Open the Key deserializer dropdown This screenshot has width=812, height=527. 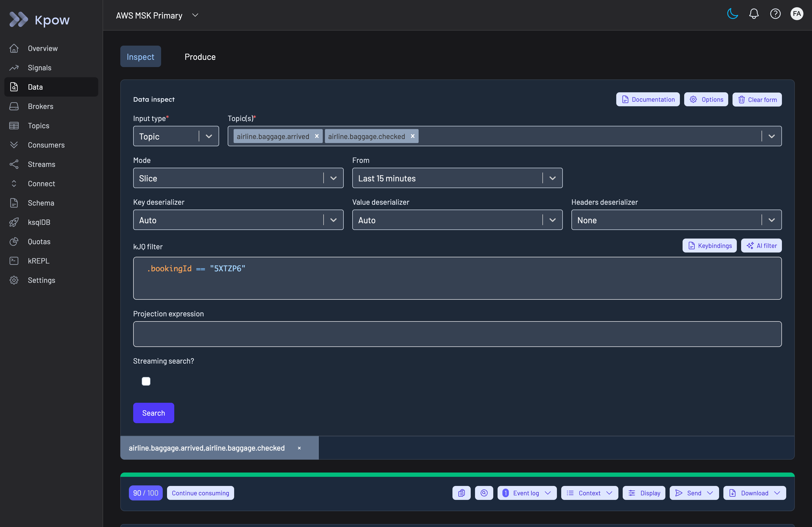point(238,220)
